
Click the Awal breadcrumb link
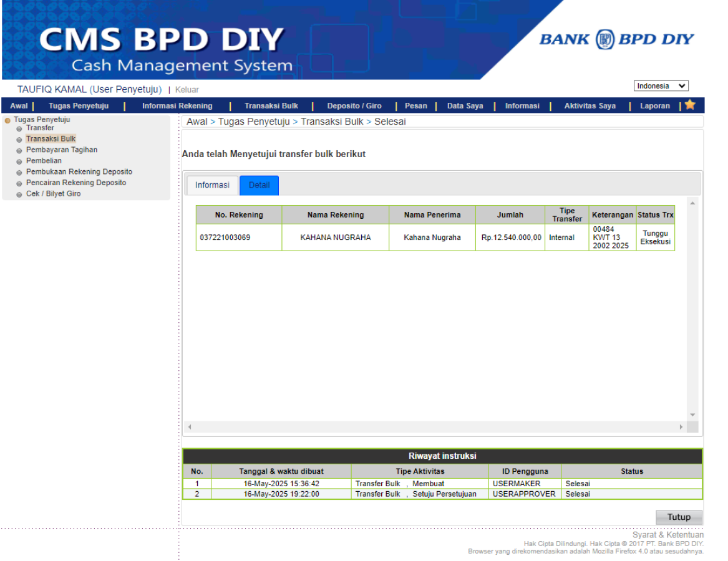197,122
